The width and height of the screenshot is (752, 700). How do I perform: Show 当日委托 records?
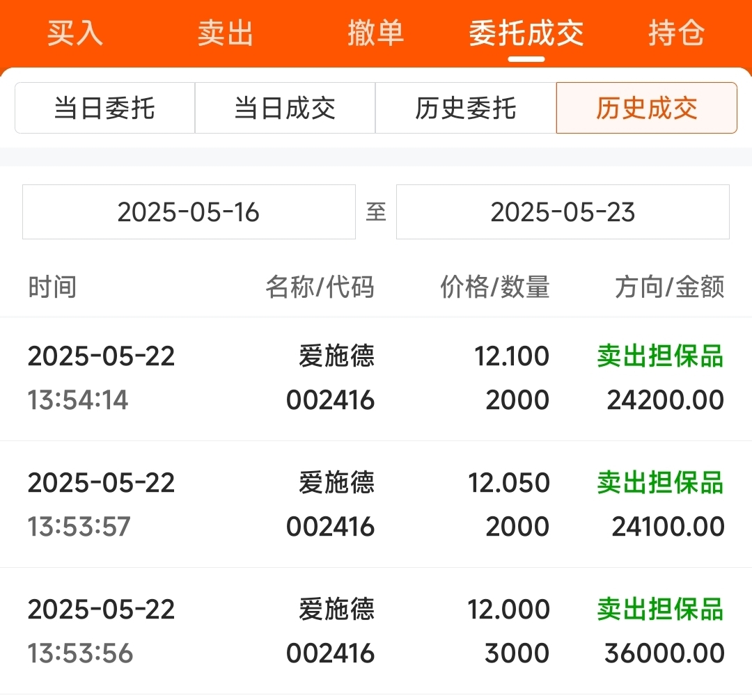[x=105, y=108]
